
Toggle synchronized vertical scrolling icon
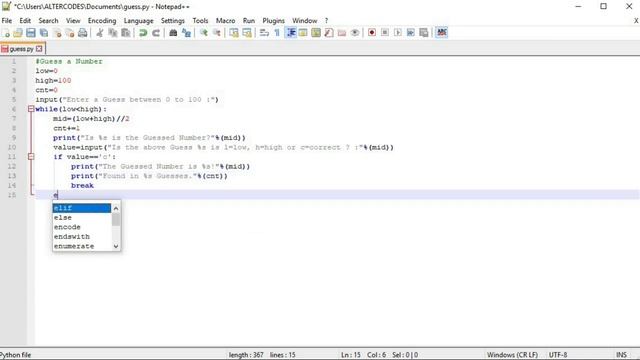tap(234, 33)
